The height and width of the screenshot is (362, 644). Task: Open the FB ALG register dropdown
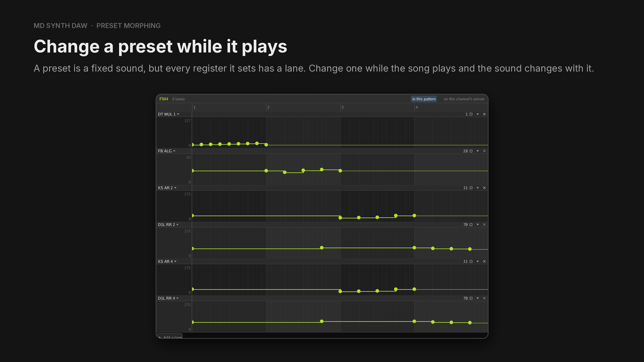pos(167,151)
